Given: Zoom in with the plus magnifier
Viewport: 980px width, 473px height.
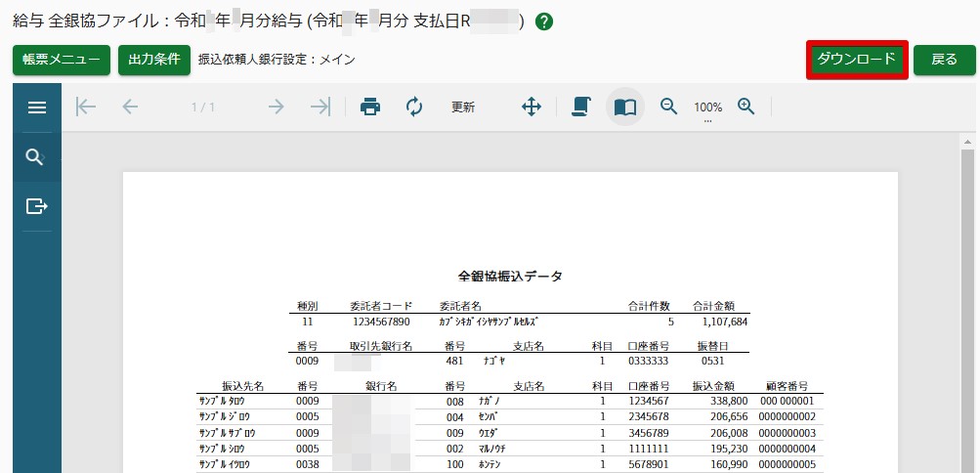Looking at the screenshot, I should point(746,107).
